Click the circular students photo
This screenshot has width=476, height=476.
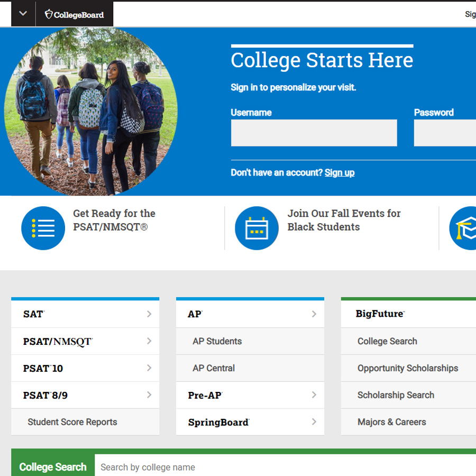click(90, 111)
